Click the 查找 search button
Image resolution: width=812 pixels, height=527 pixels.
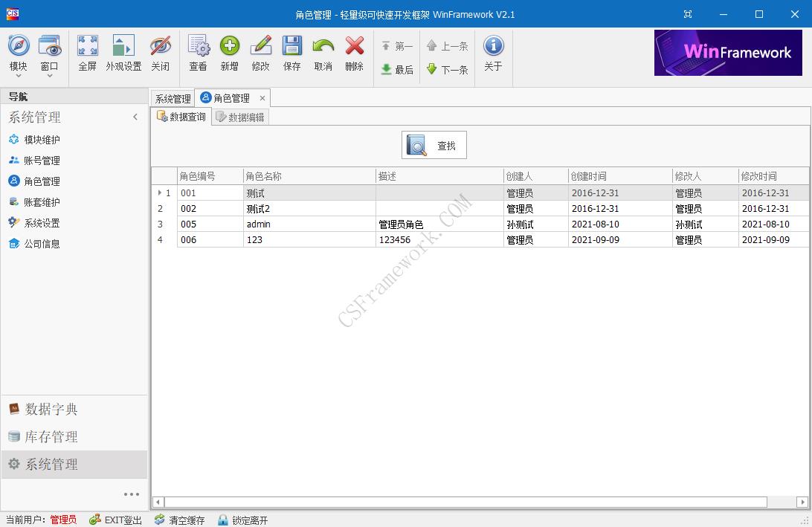point(434,144)
